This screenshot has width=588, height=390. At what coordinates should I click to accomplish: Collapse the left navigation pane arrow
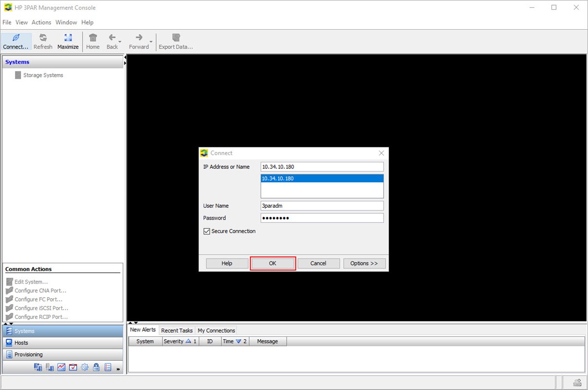click(x=125, y=57)
